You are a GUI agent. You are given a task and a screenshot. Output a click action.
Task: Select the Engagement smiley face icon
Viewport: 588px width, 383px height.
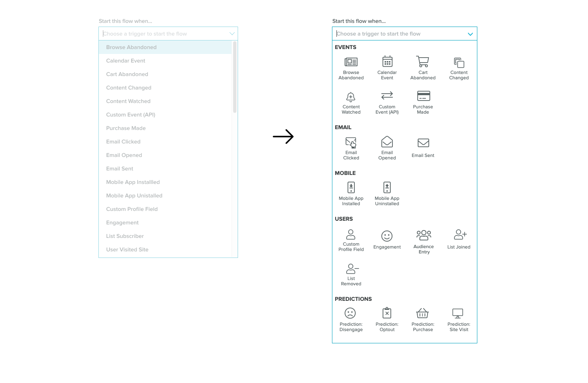pyautogui.click(x=387, y=236)
